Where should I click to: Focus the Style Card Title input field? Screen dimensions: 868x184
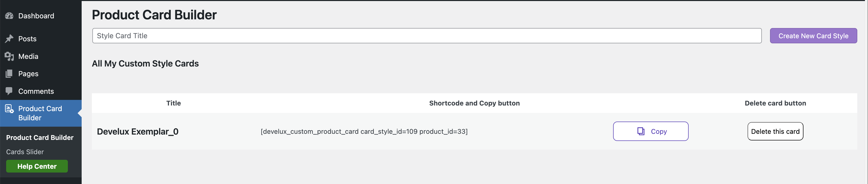(x=427, y=36)
